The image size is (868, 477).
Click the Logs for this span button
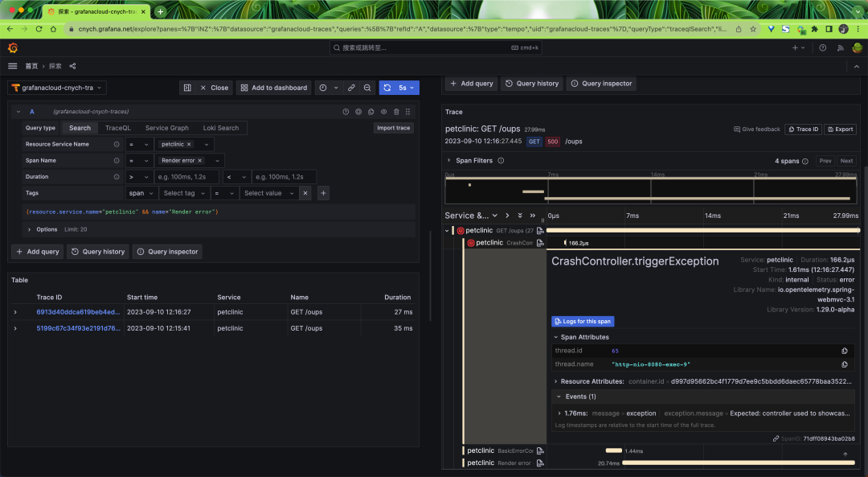point(583,321)
